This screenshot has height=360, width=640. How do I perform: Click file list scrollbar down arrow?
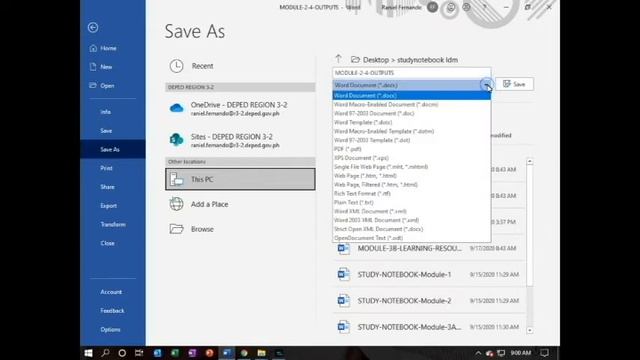coord(530,330)
